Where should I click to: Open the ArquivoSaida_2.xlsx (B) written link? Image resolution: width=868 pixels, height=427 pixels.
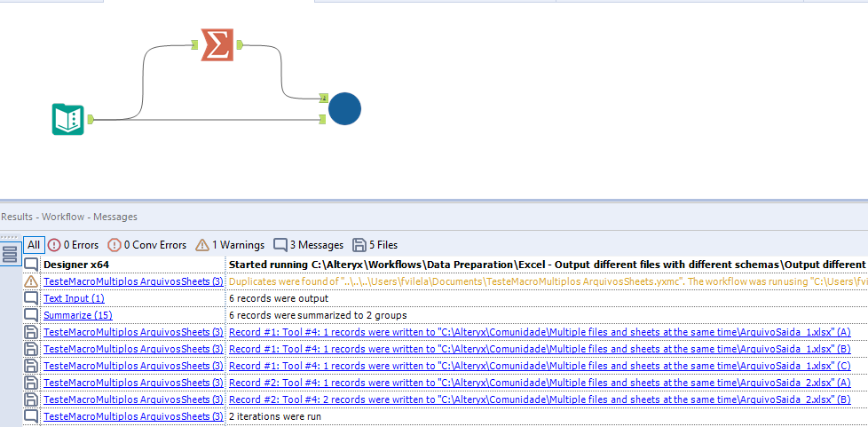[x=540, y=399]
